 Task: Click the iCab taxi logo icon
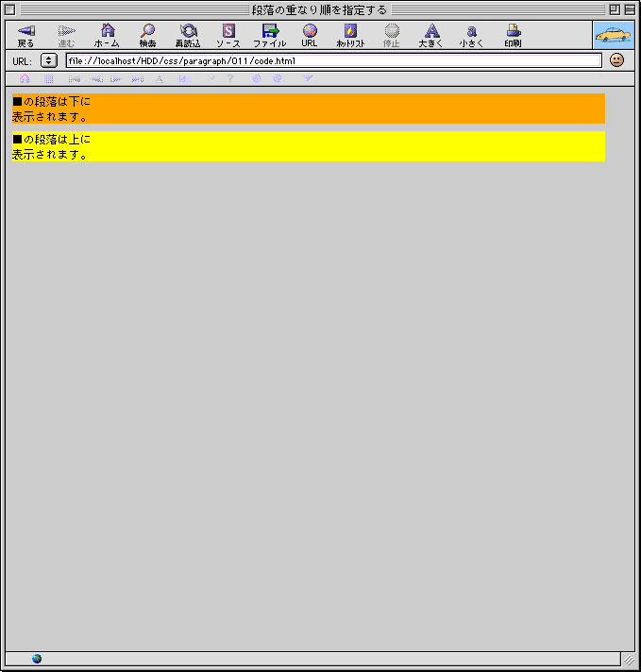point(614,35)
